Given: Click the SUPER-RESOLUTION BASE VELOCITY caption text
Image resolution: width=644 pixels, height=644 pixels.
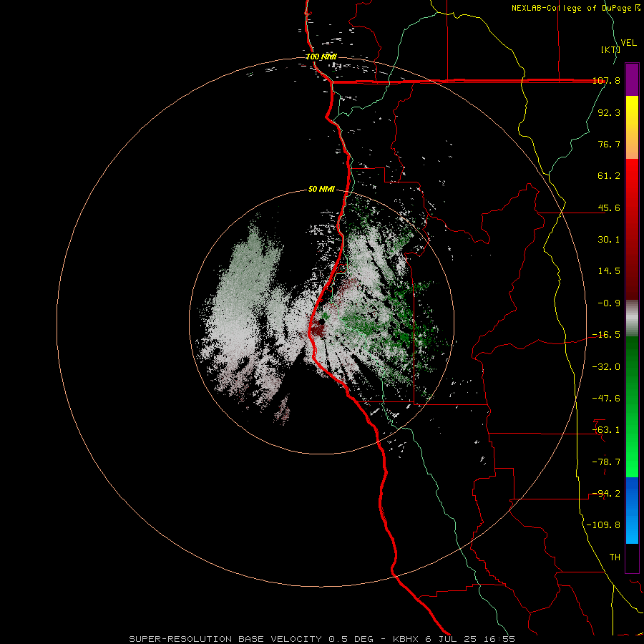Looking at the screenshot, I should pyautogui.click(x=225, y=639).
